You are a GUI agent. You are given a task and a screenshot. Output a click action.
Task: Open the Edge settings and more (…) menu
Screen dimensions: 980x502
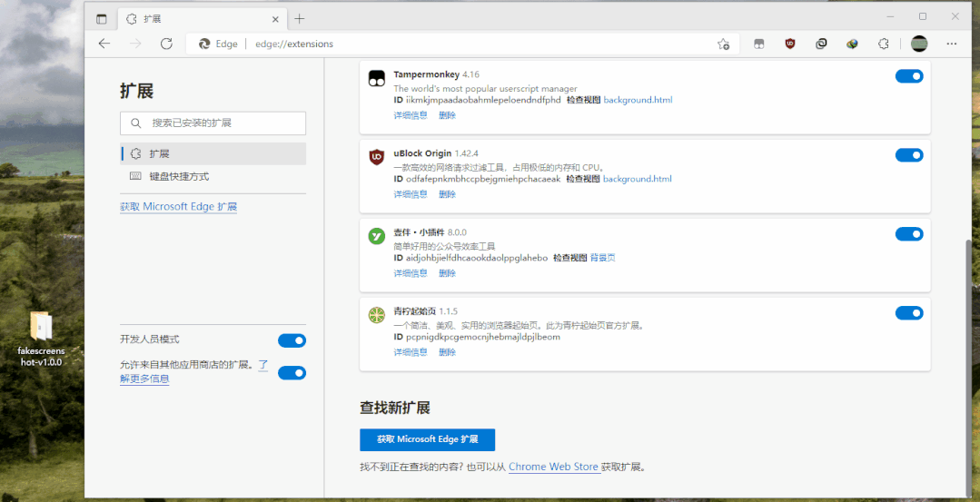951,44
